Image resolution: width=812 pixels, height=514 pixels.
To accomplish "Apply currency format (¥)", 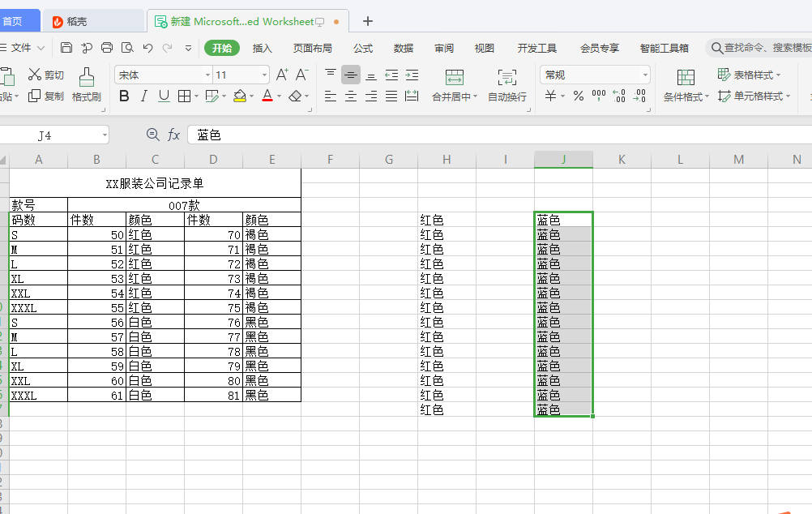I will pos(550,96).
